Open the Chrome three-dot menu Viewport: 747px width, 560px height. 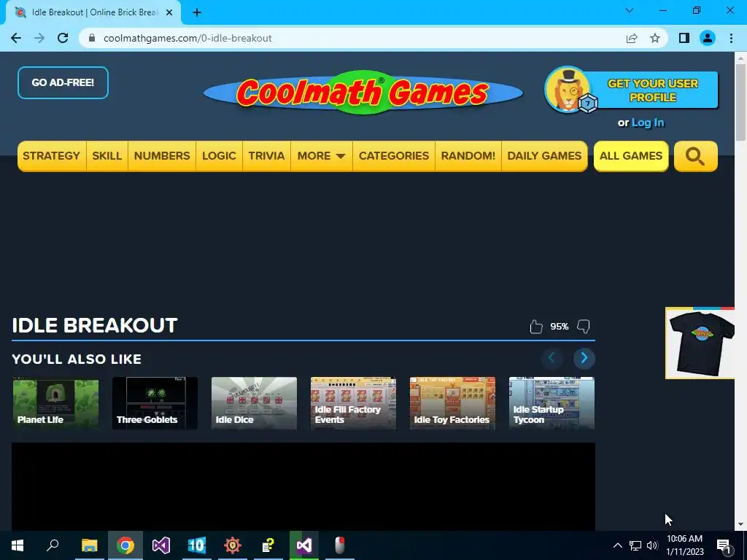pos(731,38)
